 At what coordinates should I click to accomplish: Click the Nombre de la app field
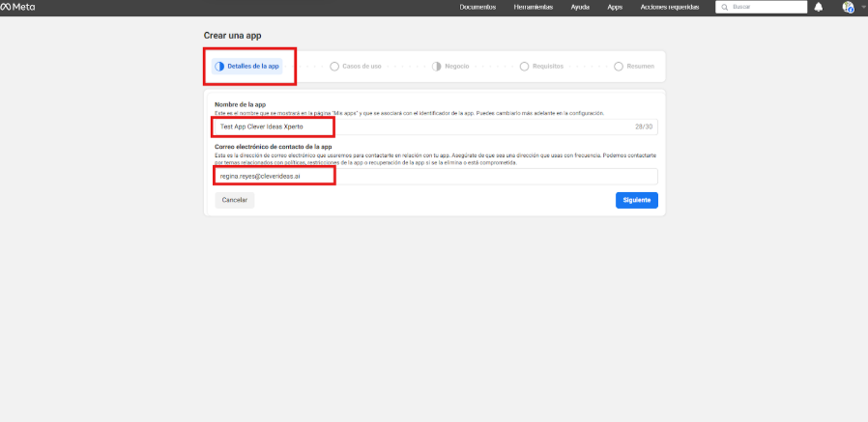pyautogui.click(x=435, y=127)
